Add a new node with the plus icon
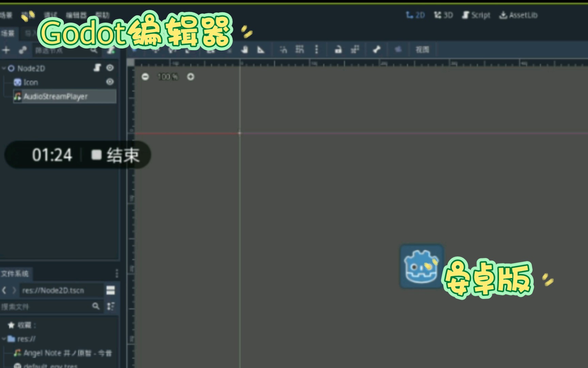The height and width of the screenshot is (368, 588). point(6,50)
